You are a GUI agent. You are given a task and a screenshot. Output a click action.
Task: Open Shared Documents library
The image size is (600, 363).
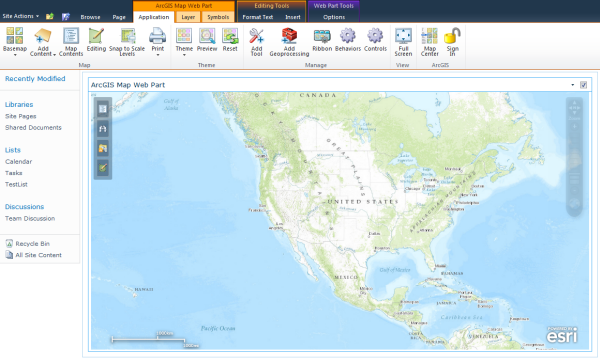click(33, 128)
